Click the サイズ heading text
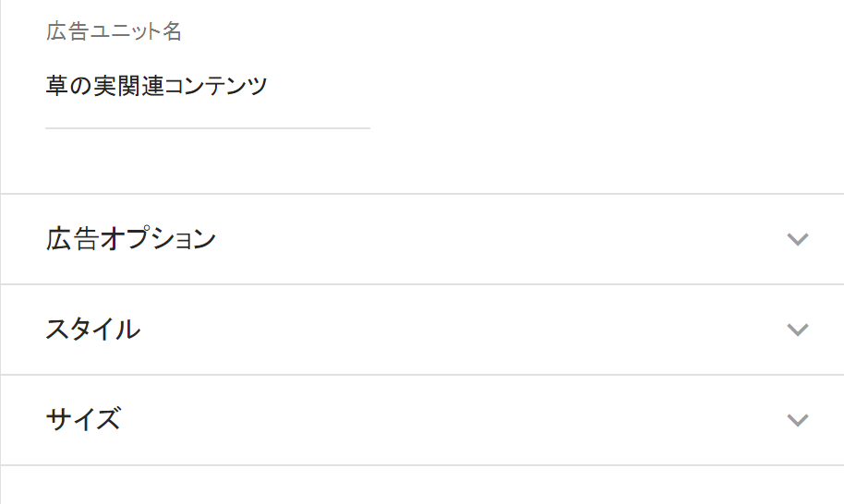This screenshot has width=844, height=504. click(83, 420)
